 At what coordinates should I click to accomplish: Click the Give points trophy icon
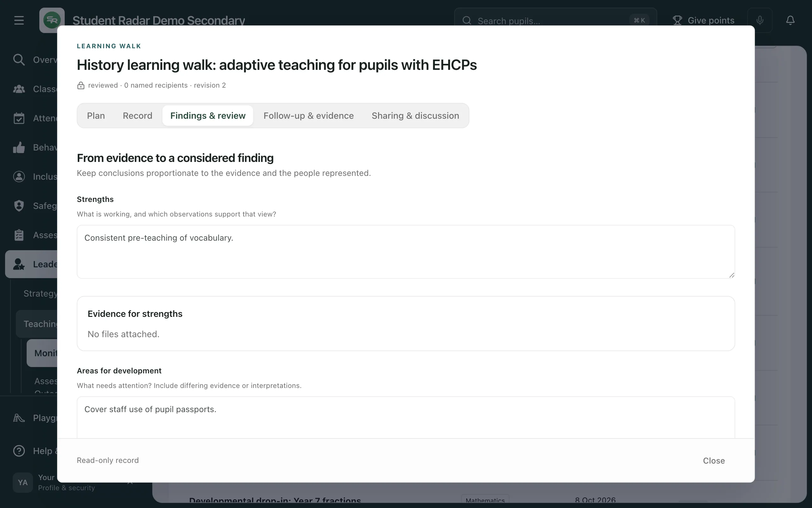(677, 20)
